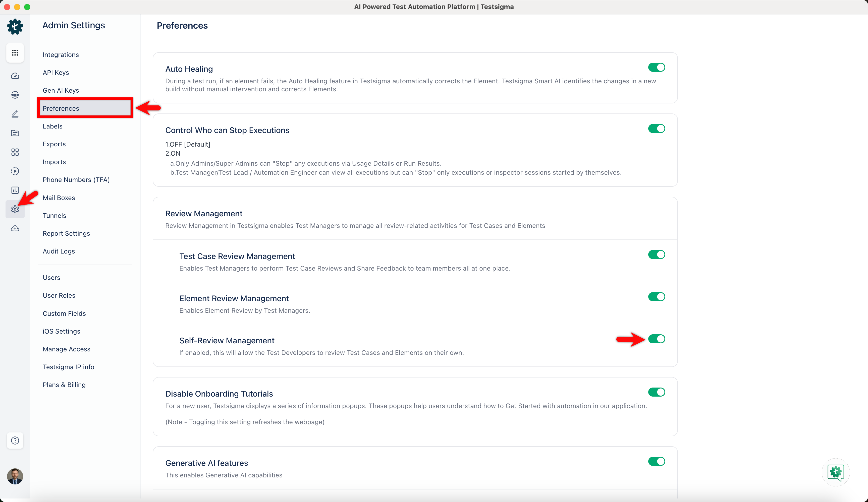Select the test plans grid icon
This screenshot has width=868, height=502.
coord(15,152)
